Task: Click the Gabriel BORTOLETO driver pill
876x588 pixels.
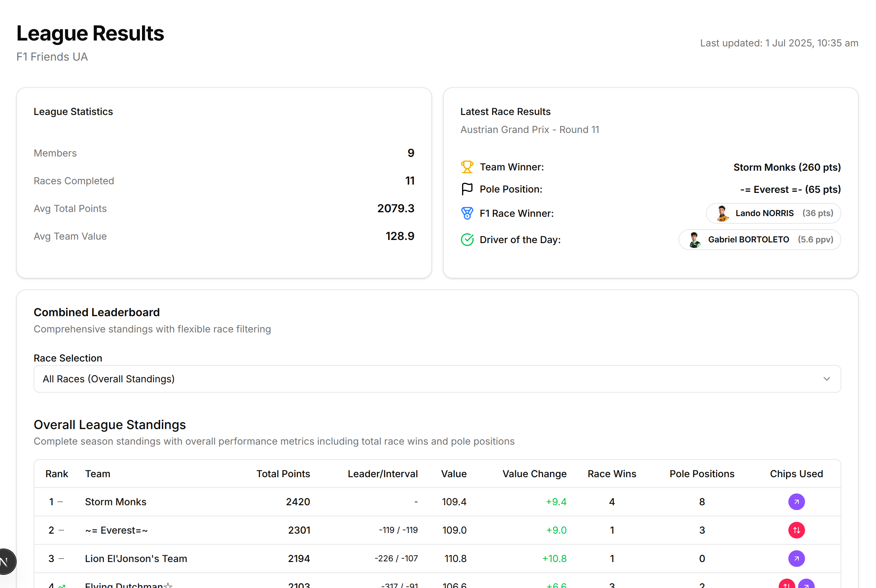Action: point(759,240)
